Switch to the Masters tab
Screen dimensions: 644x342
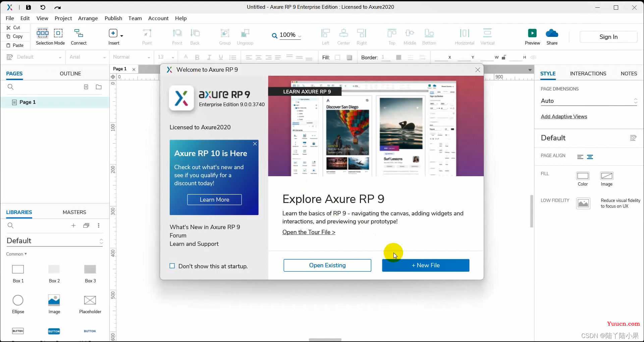coord(74,212)
